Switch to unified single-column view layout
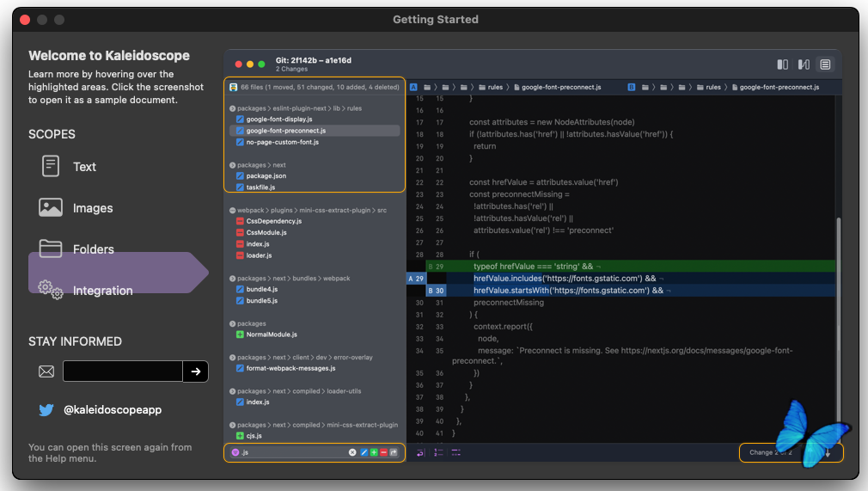The height and width of the screenshot is (491, 868). [x=825, y=64]
